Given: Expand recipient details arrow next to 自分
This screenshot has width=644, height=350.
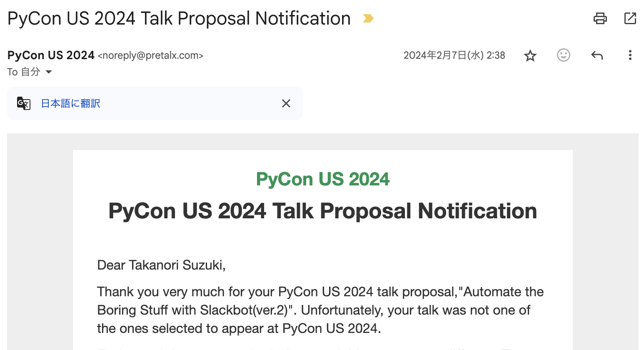Looking at the screenshot, I should [49, 72].
